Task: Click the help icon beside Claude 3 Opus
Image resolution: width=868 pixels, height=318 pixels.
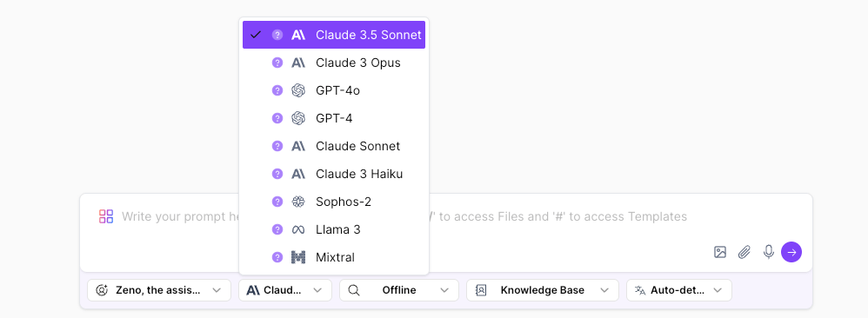Action: coord(277,63)
